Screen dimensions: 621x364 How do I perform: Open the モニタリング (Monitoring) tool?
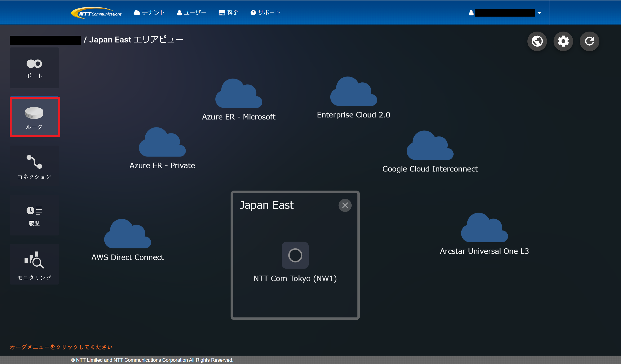(x=34, y=265)
